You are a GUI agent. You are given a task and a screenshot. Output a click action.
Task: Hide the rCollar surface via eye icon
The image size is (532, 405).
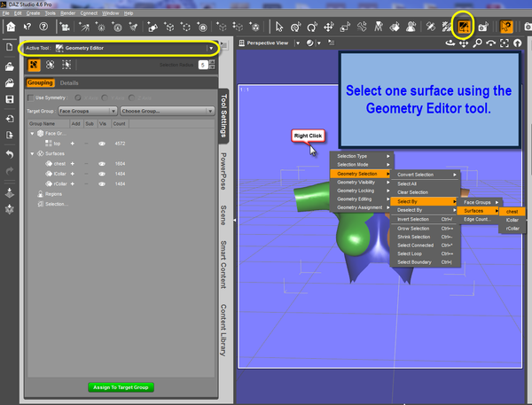101,184
